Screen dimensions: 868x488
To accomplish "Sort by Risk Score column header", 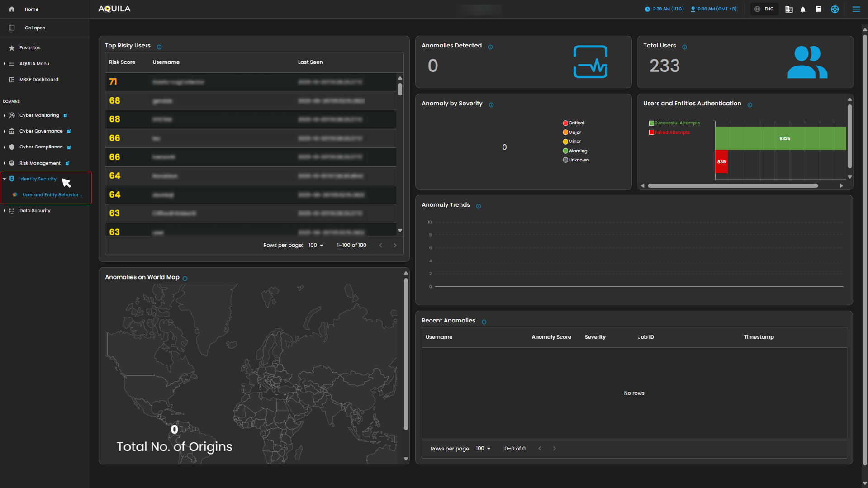I will tap(122, 62).
